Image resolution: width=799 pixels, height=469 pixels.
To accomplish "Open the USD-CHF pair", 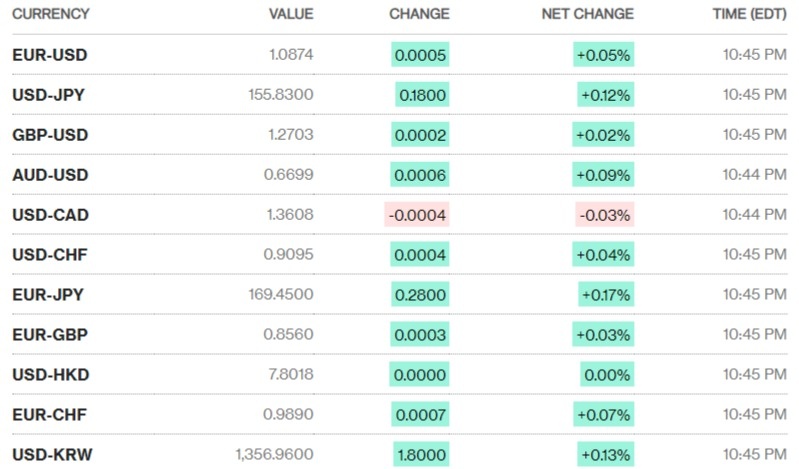I will click(x=50, y=255).
